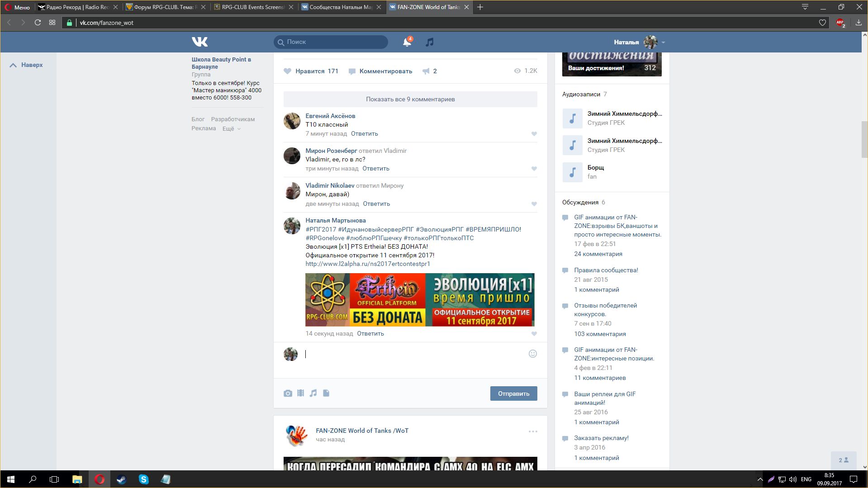868x488 pixels.
Task: Open the Эволюция x1 banner image
Action: coord(420,299)
